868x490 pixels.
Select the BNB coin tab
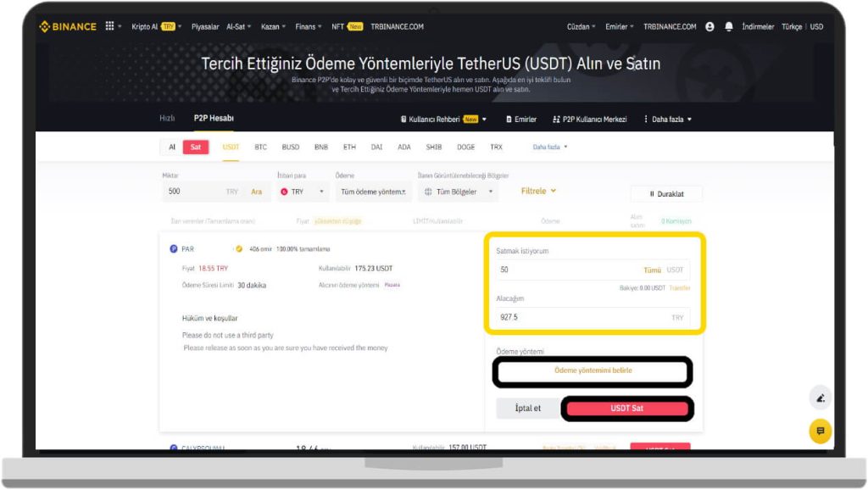321,148
